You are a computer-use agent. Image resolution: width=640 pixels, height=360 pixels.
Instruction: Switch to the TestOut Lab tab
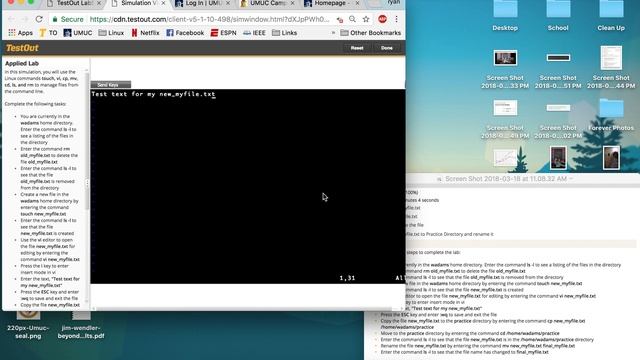tap(74, 4)
